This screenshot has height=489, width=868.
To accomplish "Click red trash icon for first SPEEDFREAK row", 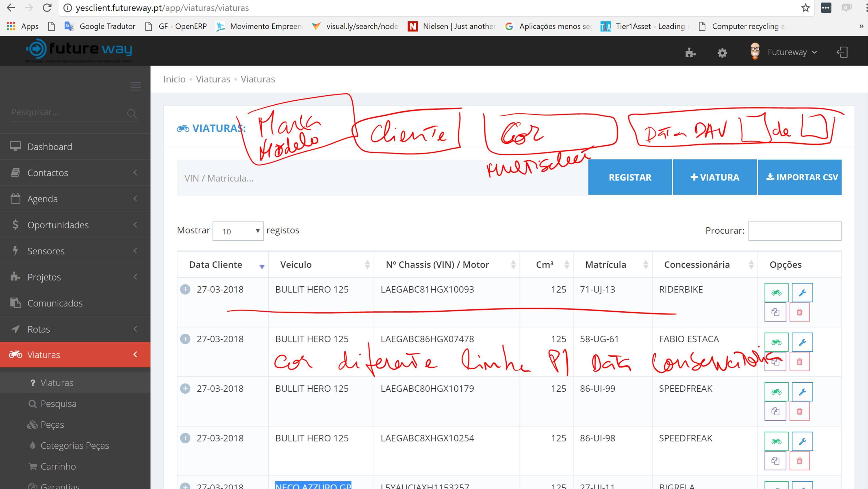I will pos(799,411).
